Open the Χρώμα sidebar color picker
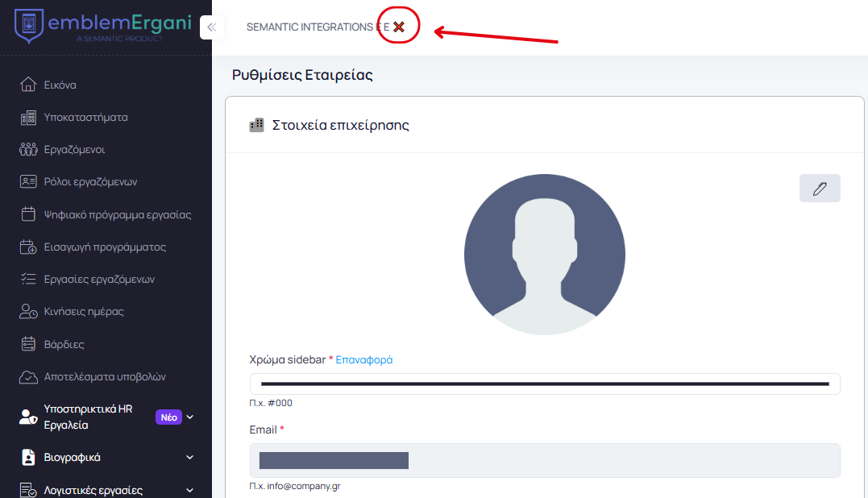Viewport: 868px width, 498px height. point(545,384)
